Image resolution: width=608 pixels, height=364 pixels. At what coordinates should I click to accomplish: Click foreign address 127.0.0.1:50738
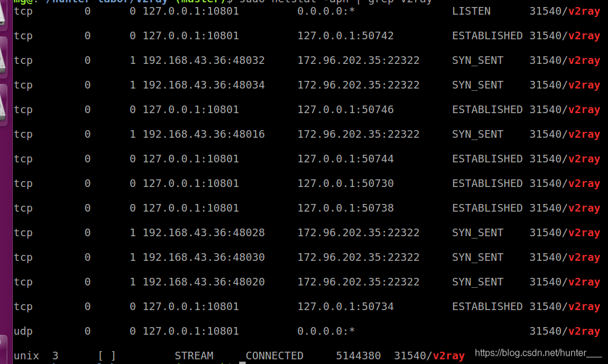(345, 208)
